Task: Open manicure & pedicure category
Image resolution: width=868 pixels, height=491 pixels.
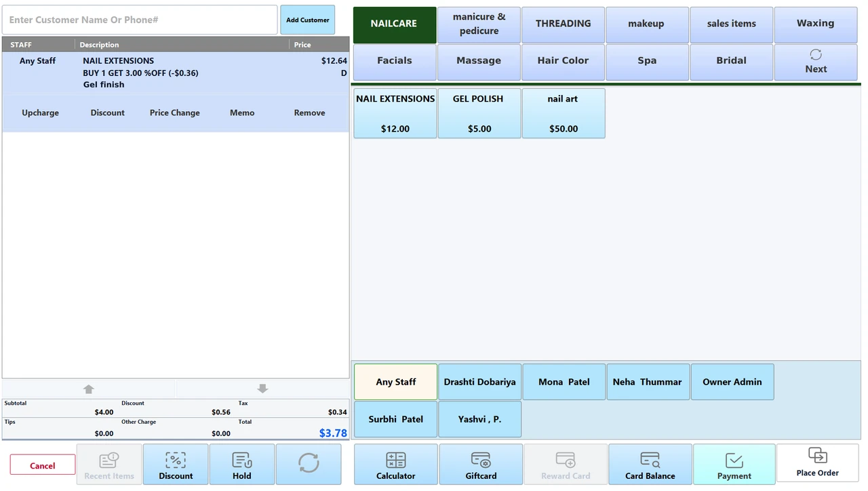Action: point(479,24)
